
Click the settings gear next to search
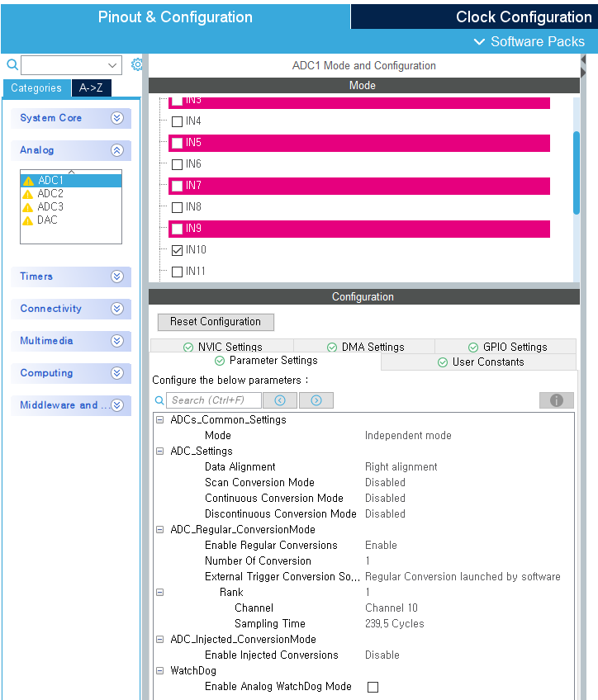[137, 64]
